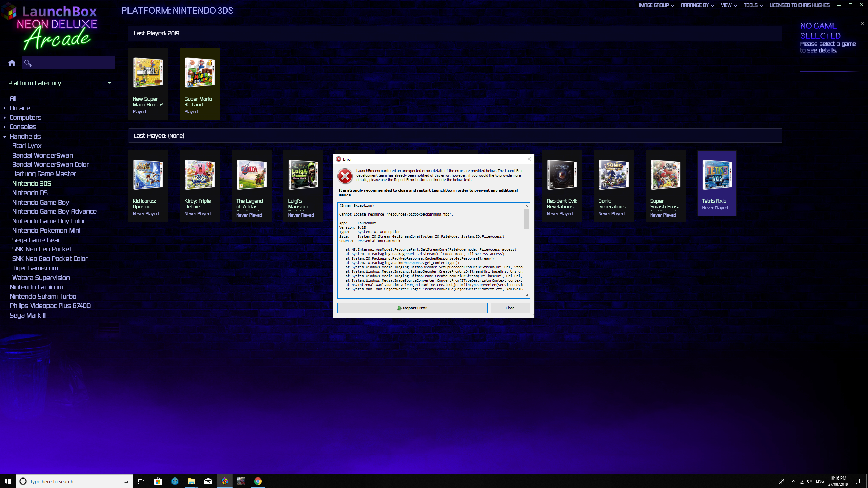Click inside the error details text box
Image resolution: width=868 pixels, height=488 pixels.
[431, 250]
